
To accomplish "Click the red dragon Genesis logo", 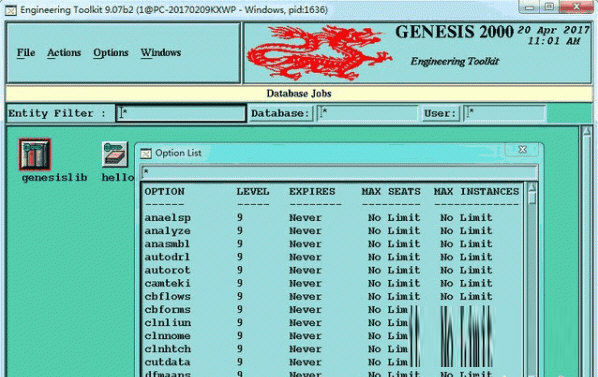I will pyautogui.click(x=320, y=53).
